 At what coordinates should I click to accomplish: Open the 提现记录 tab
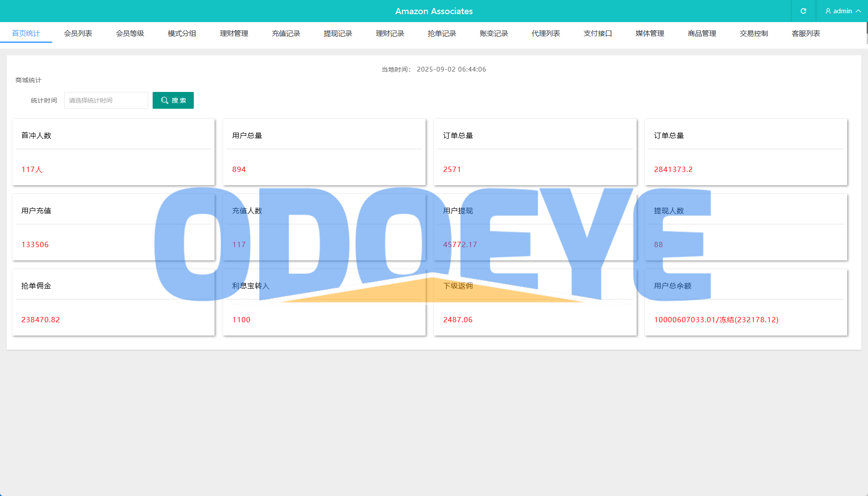pos(338,33)
